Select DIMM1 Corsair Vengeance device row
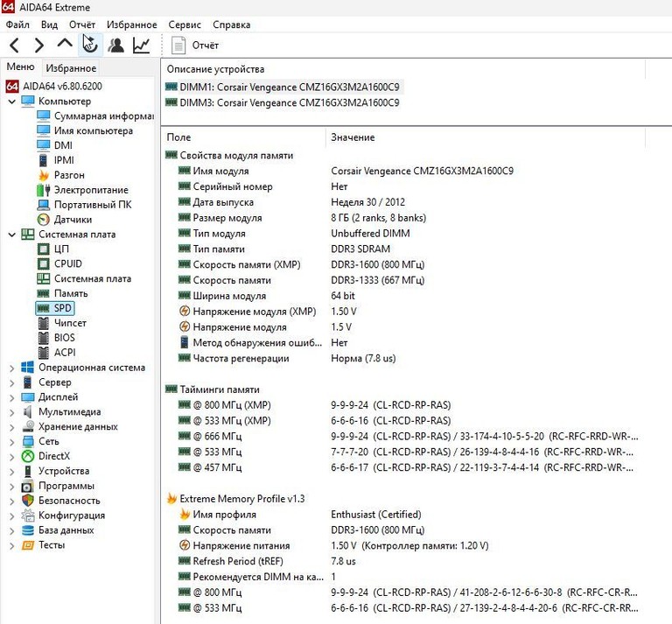The image size is (672, 624). point(283,87)
